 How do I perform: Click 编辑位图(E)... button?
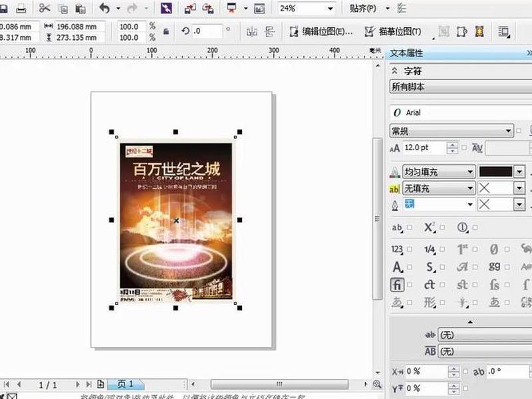pos(321,32)
